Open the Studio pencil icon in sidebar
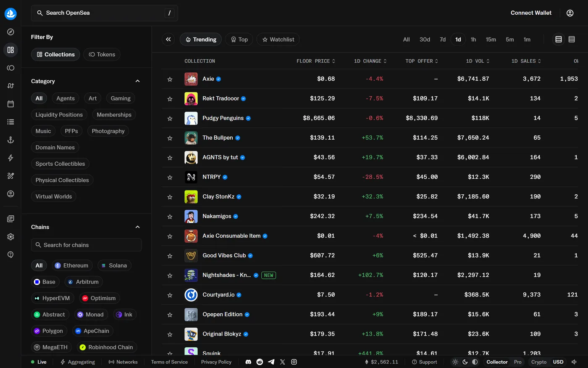The height and width of the screenshot is (368, 588). [10, 176]
